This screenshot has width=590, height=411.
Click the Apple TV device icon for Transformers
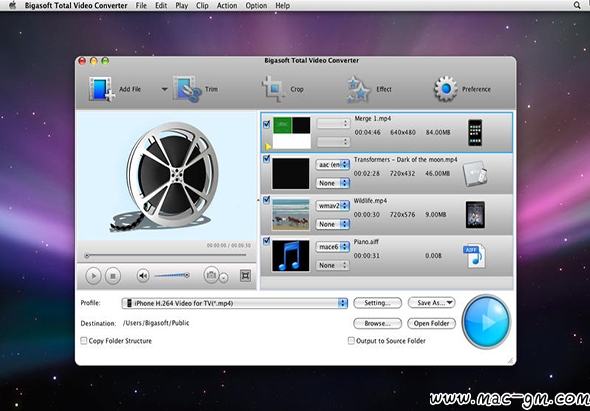tap(475, 174)
